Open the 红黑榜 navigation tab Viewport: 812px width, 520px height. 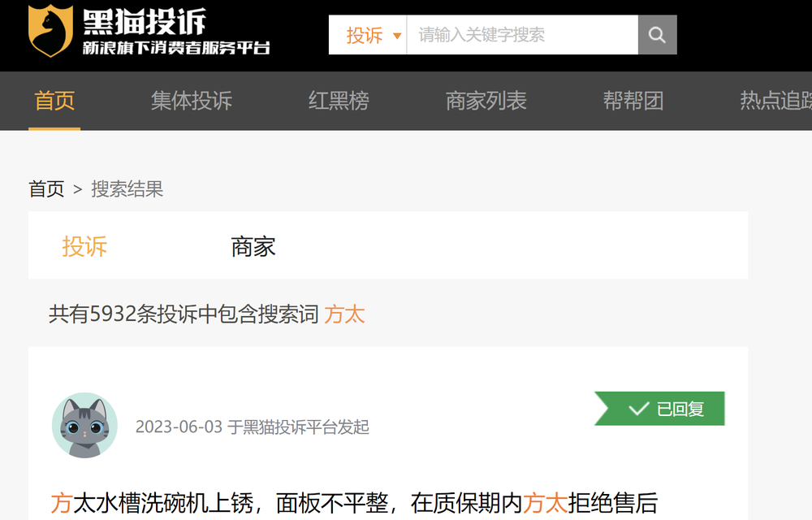339,101
